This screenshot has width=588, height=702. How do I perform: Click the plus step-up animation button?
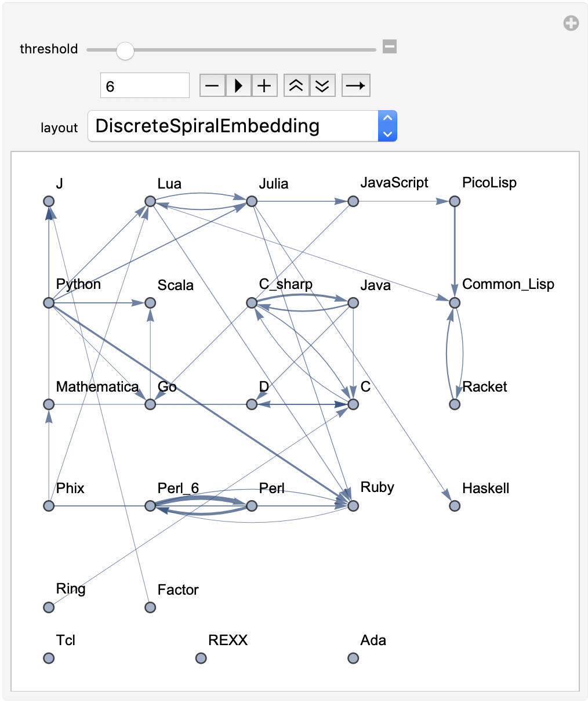[264, 86]
